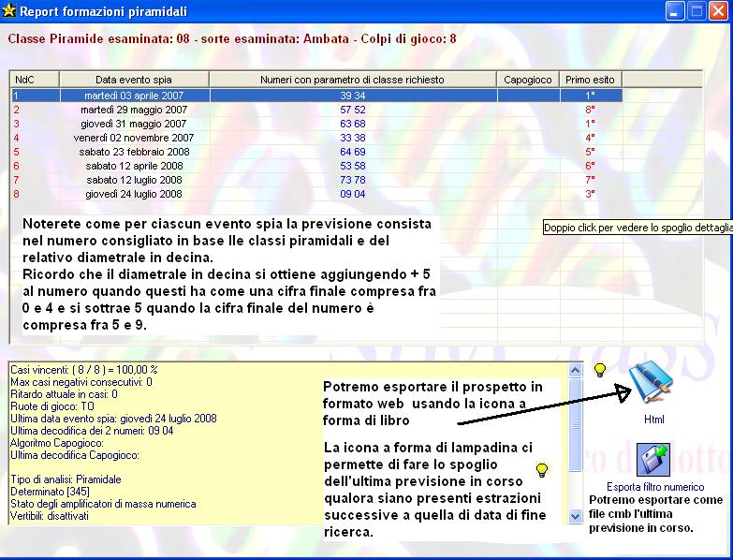The width and height of the screenshot is (733, 560).
Task: Click Numeri con parametro di classe richiesto header
Action: tap(353, 80)
